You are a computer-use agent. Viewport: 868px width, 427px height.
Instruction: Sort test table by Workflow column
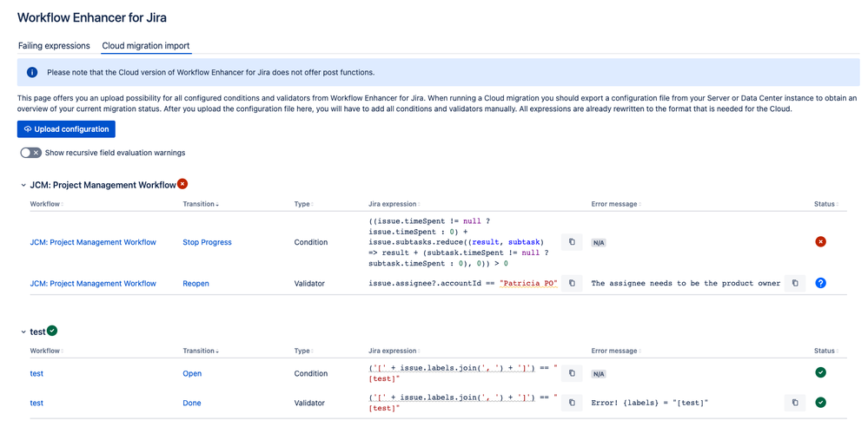pos(47,351)
